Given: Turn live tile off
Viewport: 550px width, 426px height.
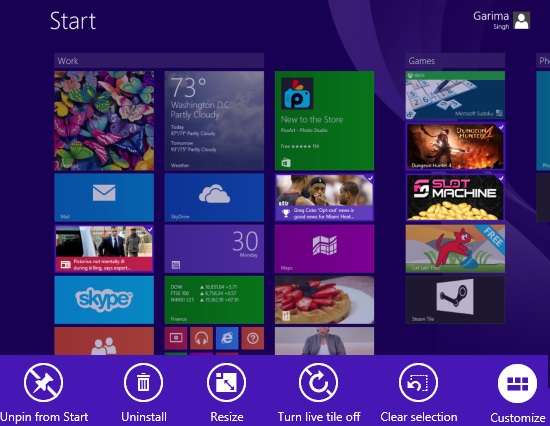Looking at the screenshot, I should [x=318, y=382].
